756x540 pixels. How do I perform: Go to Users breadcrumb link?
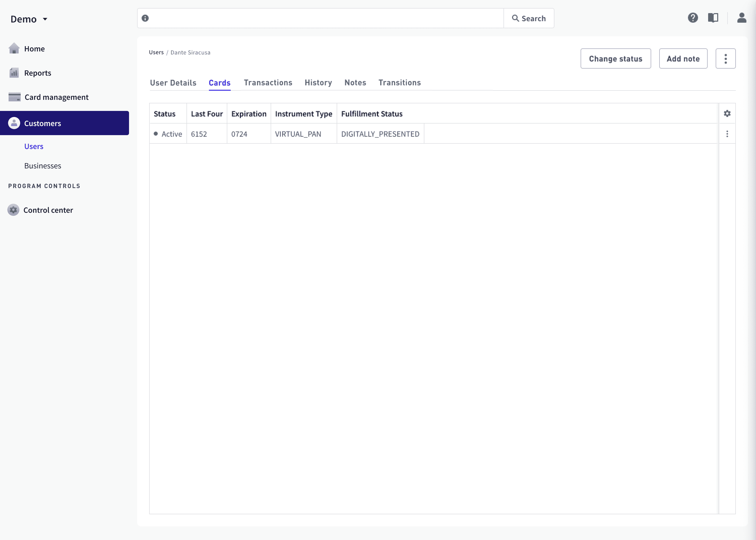tap(156, 52)
